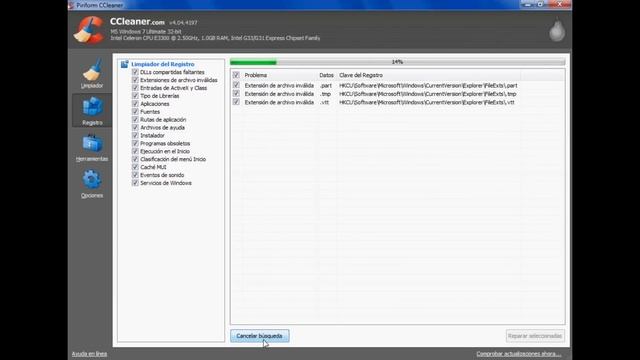Uncheck the Caché MUI option

coord(135,167)
